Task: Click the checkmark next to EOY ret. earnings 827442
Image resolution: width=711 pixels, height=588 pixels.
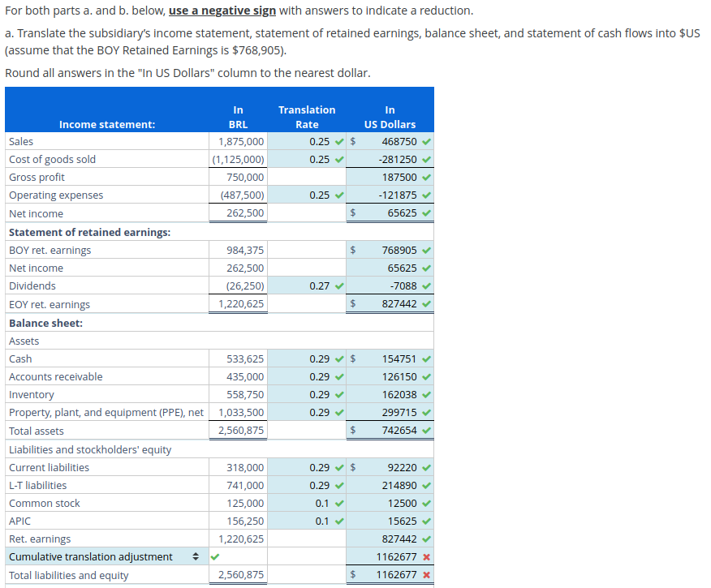Action: click(428, 303)
